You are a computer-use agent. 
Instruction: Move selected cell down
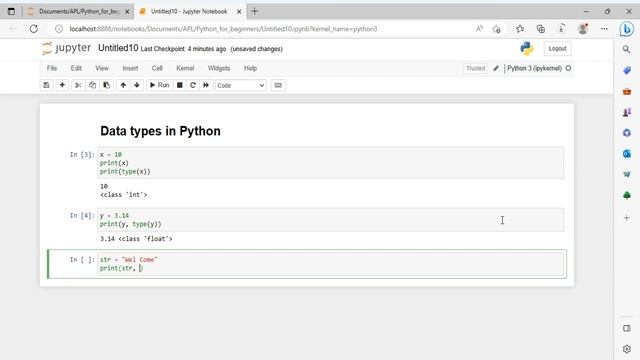pos(137,85)
